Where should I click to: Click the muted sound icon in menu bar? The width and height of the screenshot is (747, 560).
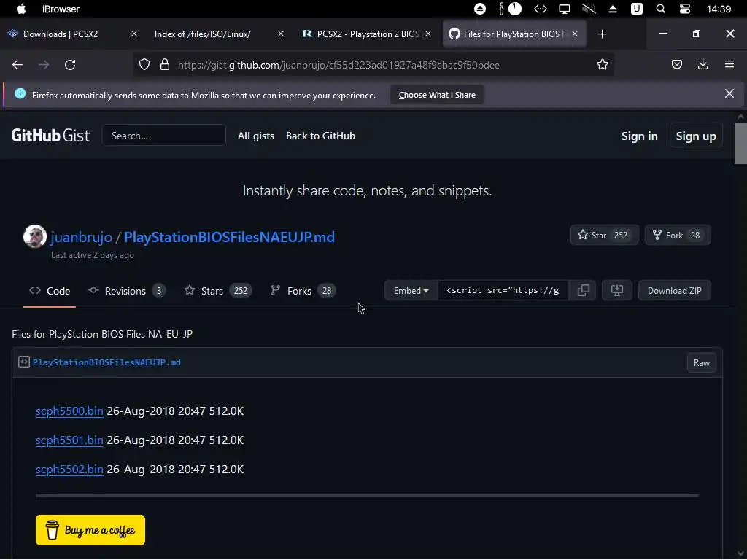pyautogui.click(x=589, y=9)
